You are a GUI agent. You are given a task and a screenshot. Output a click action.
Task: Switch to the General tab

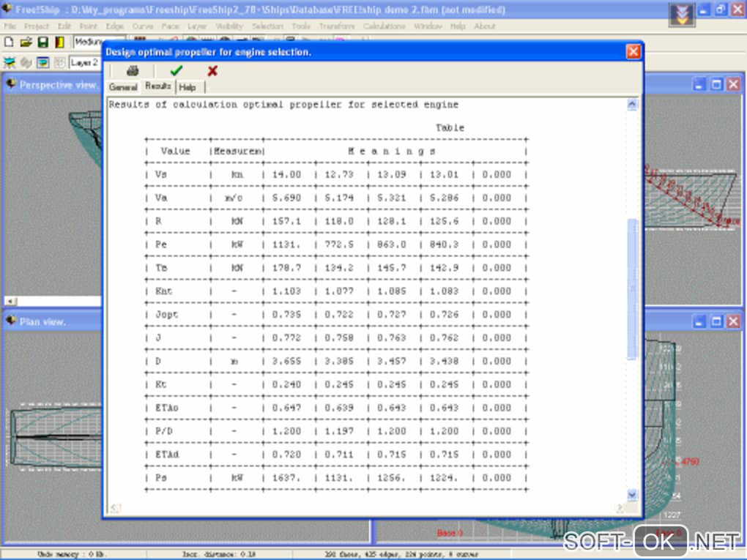tap(123, 87)
